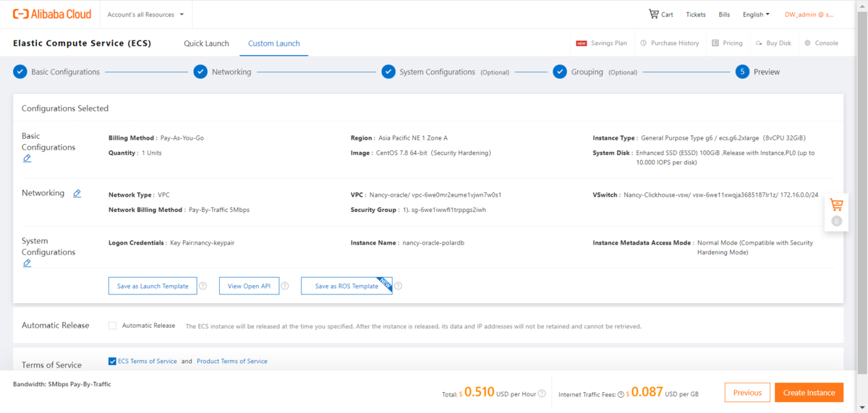
Task: Open the Pricing page
Action: tap(727, 43)
